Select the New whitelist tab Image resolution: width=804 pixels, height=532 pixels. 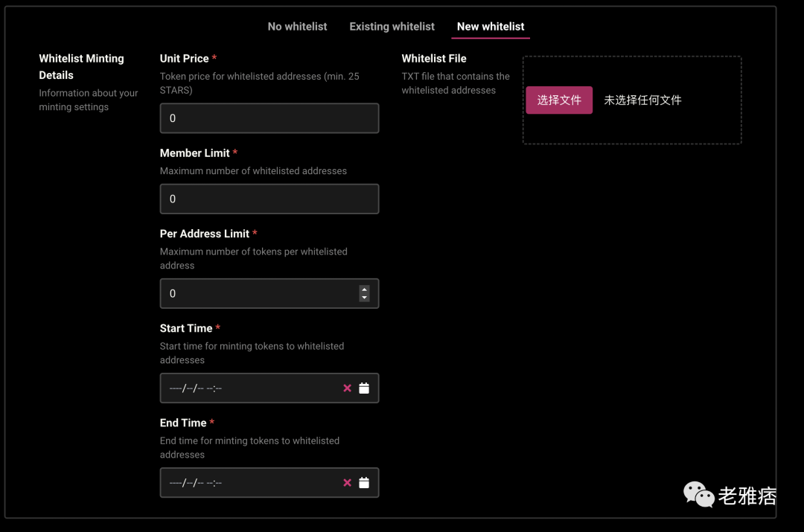(491, 27)
